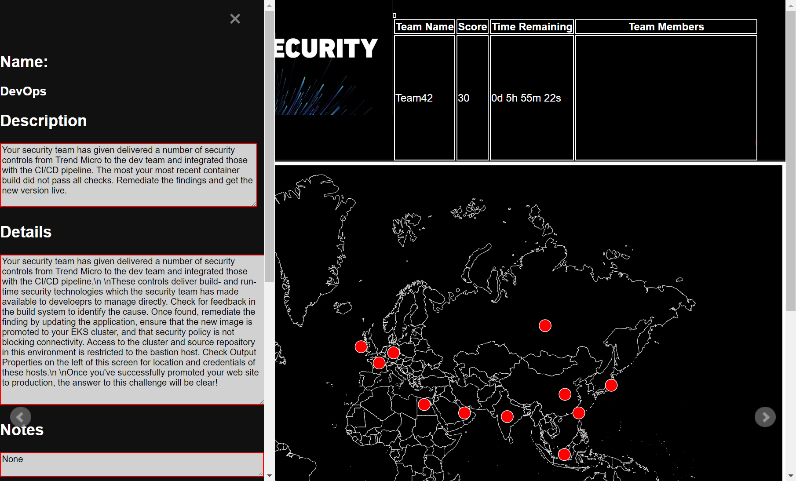The image size is (796, 481).
Task: Click the left panel scrollbar up arrow
Action: click(x=270, y=5)
